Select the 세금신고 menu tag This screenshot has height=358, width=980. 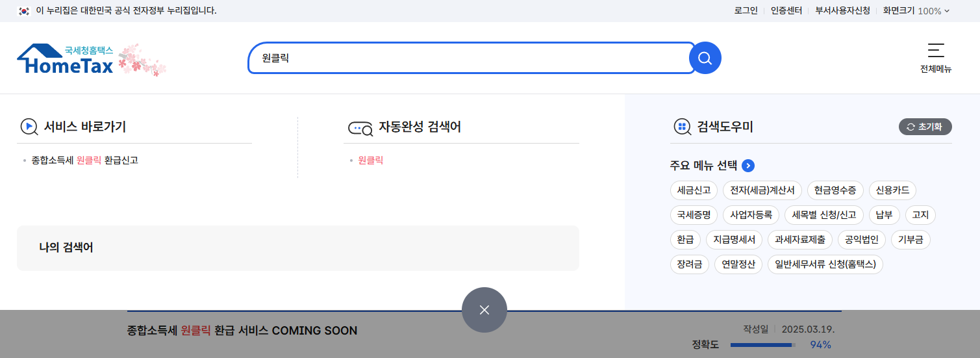[x=694, y=190]
